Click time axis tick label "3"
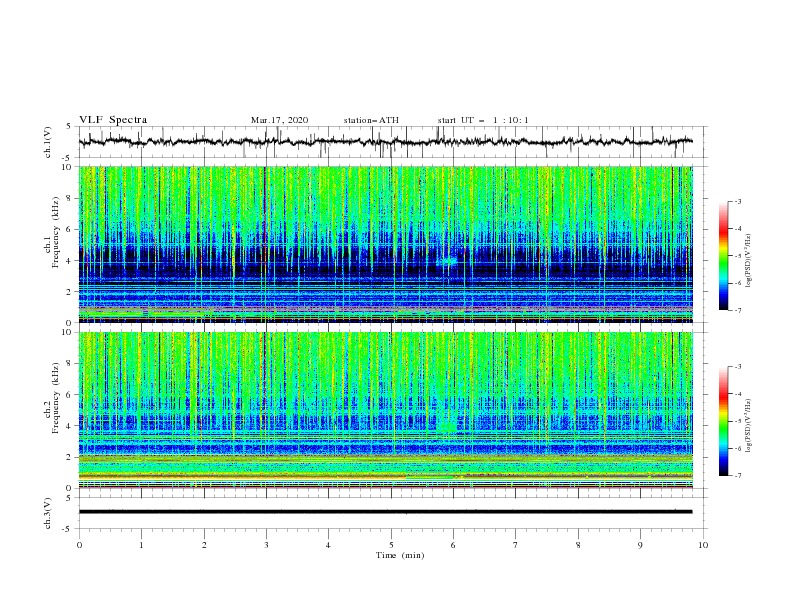Screen dimensions: 792x612 [266, 545]
